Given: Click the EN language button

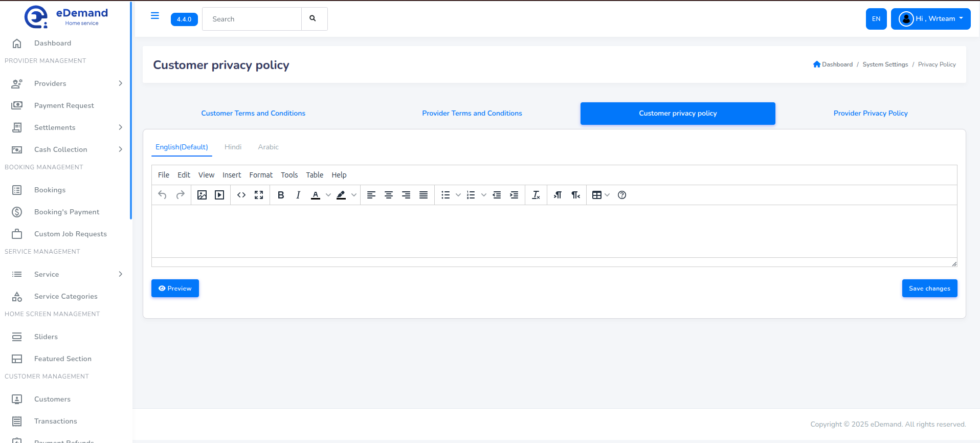Looking at the screenshot, I should tap(876, 19).
